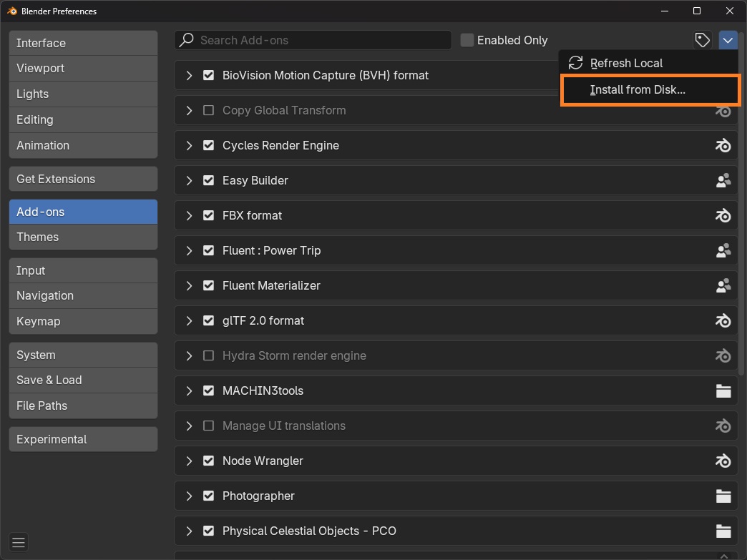Uncheck the FBX format add-on
The width and height of the screenshot is (747, 560).
pyautogui.click(x=208, y=216)
